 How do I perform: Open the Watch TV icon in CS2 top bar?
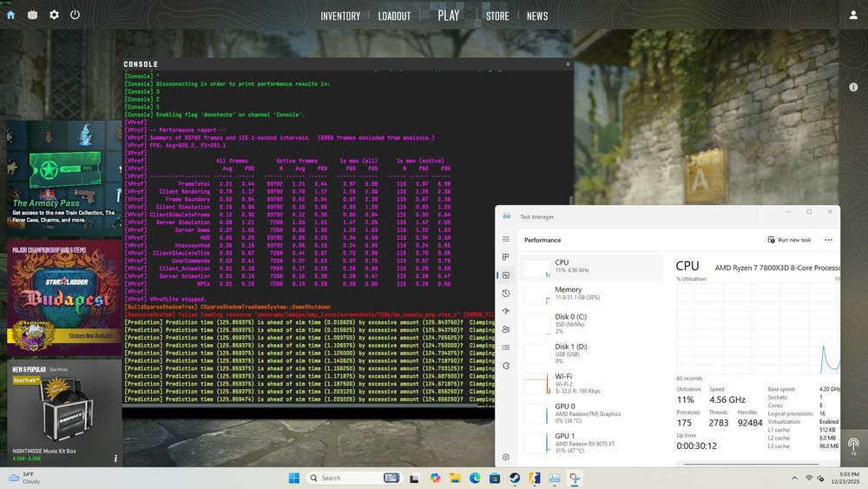tap(33, 15)
